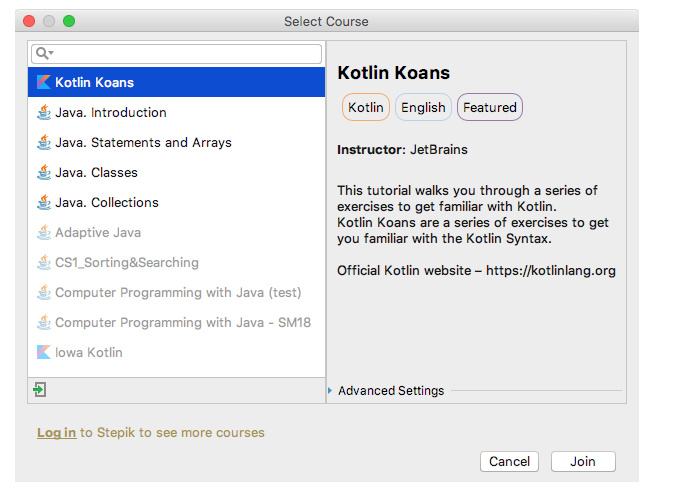Pick the CS1_Sorting&Searching course
The image size is (700, 501).
click(176, 262)
